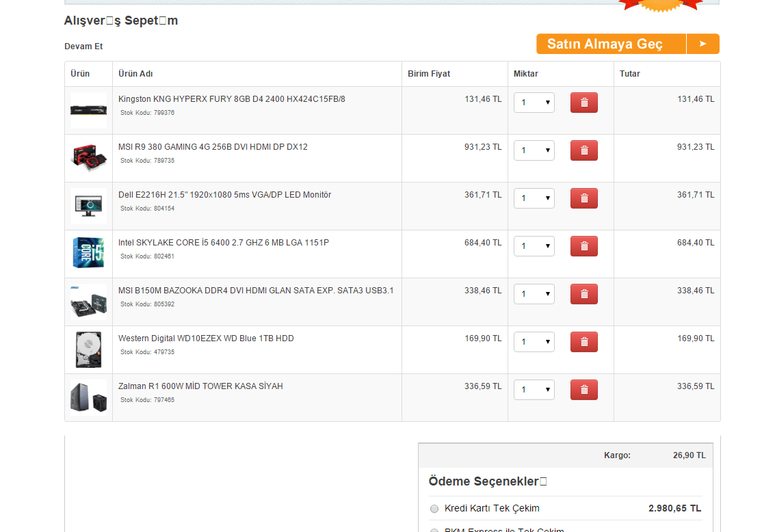Screen dimensions: 775x532
Task: Open Intel SKYLAKE CORE i5 product link
Action: [224, 243]
